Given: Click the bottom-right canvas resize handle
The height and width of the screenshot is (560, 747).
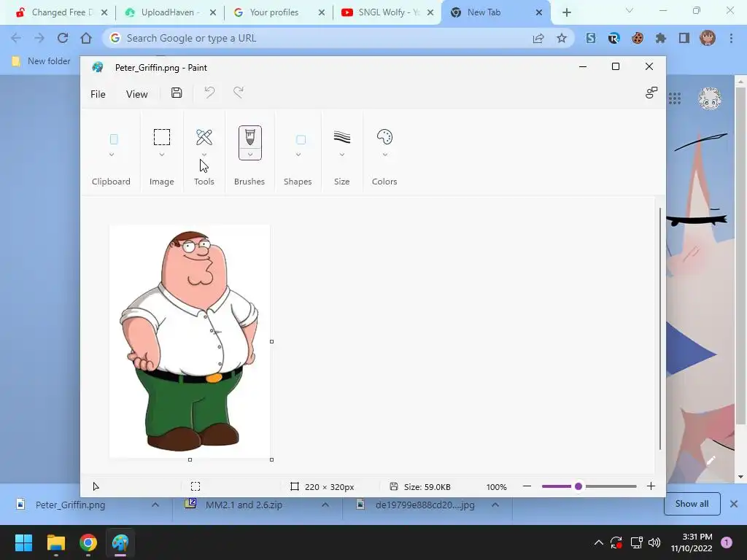Looking at the screenshot, I should coord(271,459).
